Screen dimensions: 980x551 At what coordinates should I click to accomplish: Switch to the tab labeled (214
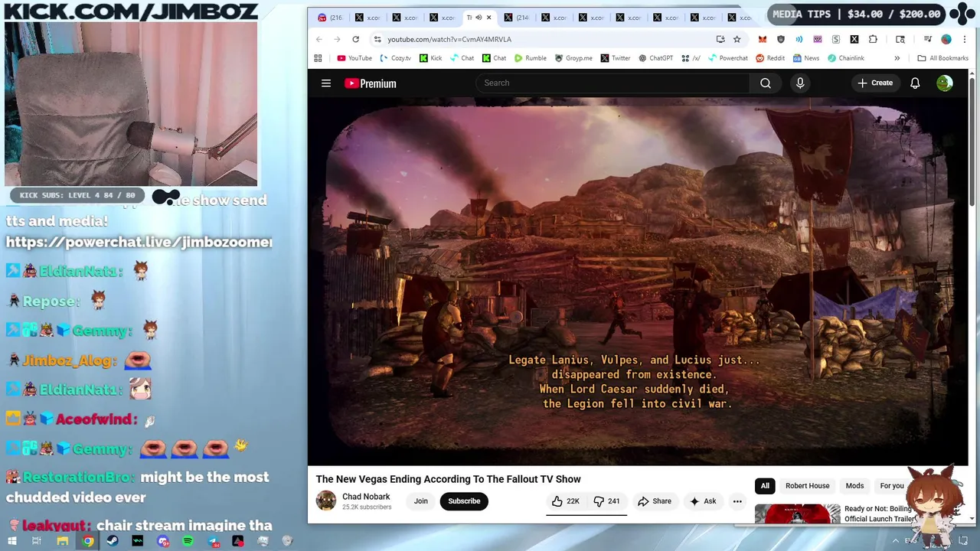[517, 18]
